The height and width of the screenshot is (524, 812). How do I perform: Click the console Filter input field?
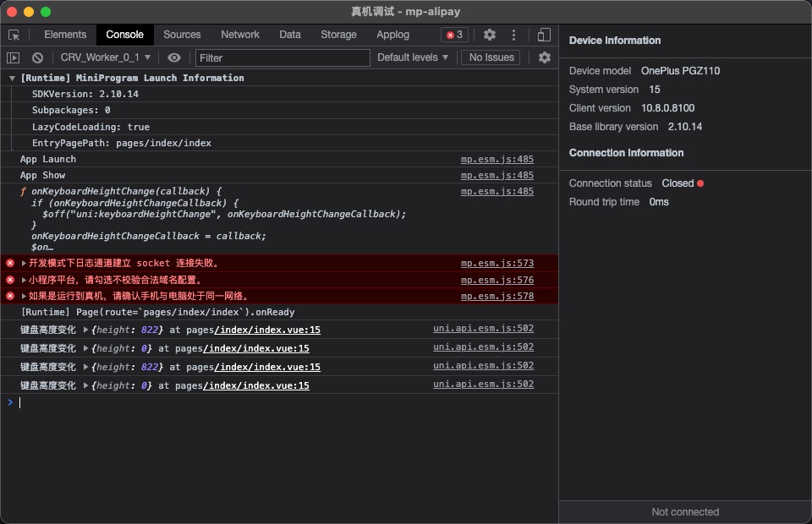click(283, 57)
